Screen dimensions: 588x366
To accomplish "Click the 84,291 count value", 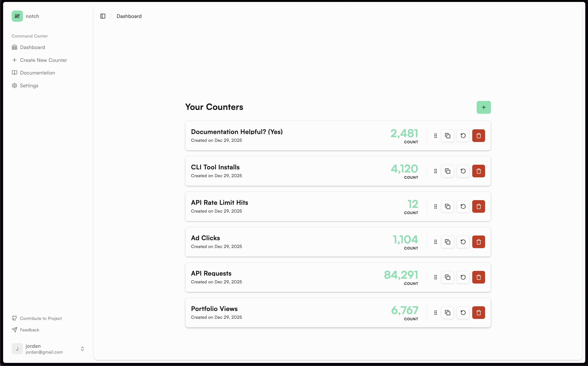I will pos(401,275).
